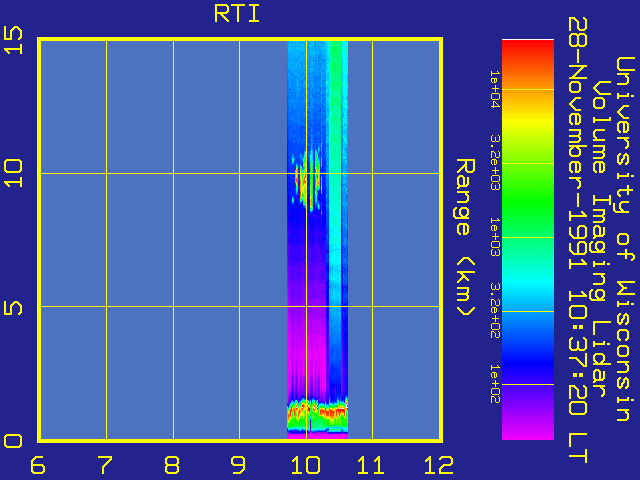
Task: Click colorbar label 1e+04
Action: pyautogui.click(x=495, y=89)
